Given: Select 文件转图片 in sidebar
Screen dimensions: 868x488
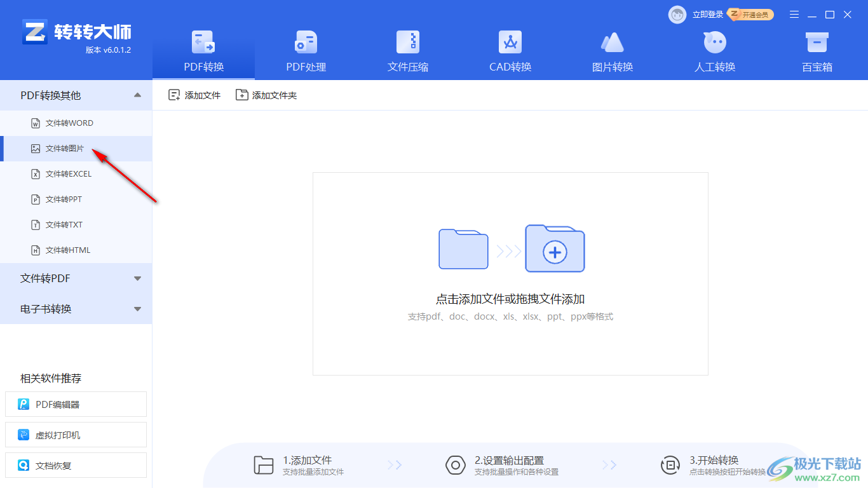Looking at the screenshot, I should pos(76,149).
